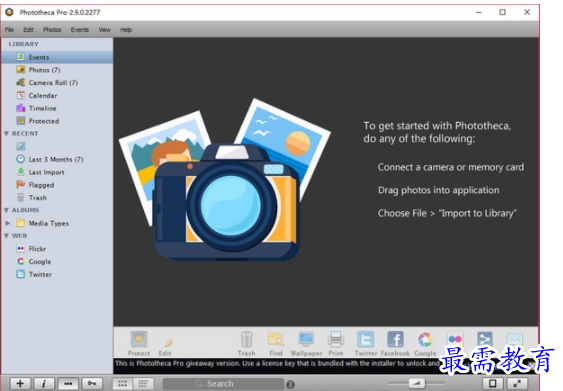Click the Find toolbar icon
The width and height of the screenshot is (563, 391).
[276, 344]
